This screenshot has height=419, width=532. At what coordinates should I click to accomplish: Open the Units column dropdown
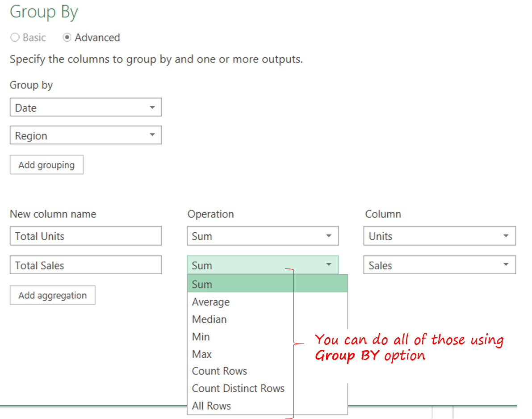click(x=505, y=236)
